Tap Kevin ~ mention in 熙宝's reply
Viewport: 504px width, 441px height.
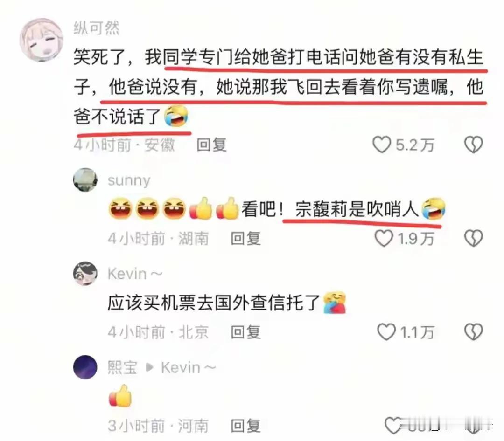point(189,367)
